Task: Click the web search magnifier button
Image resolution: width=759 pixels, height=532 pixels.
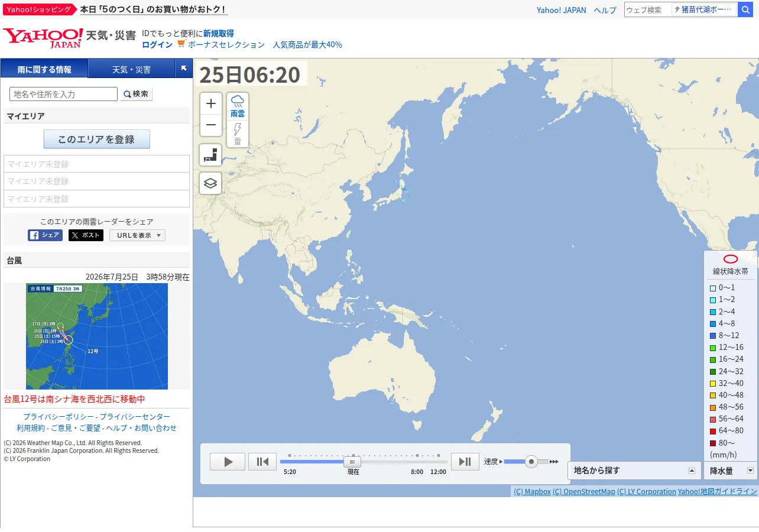Action: coord(746,9)
